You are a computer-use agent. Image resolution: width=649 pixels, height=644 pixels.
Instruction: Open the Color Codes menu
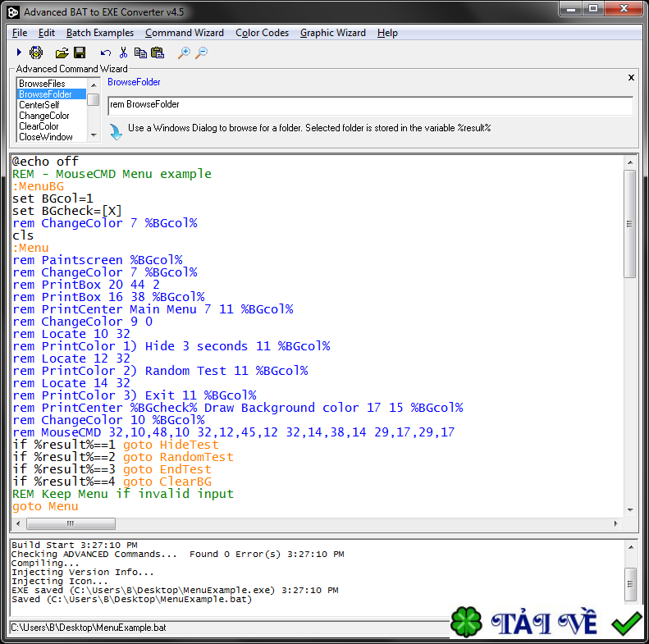coord(262,33)
